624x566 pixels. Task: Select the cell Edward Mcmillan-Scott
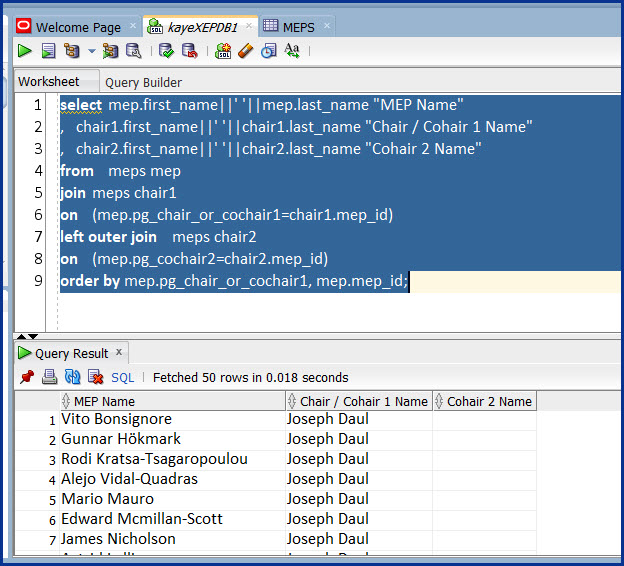(172, 519)
